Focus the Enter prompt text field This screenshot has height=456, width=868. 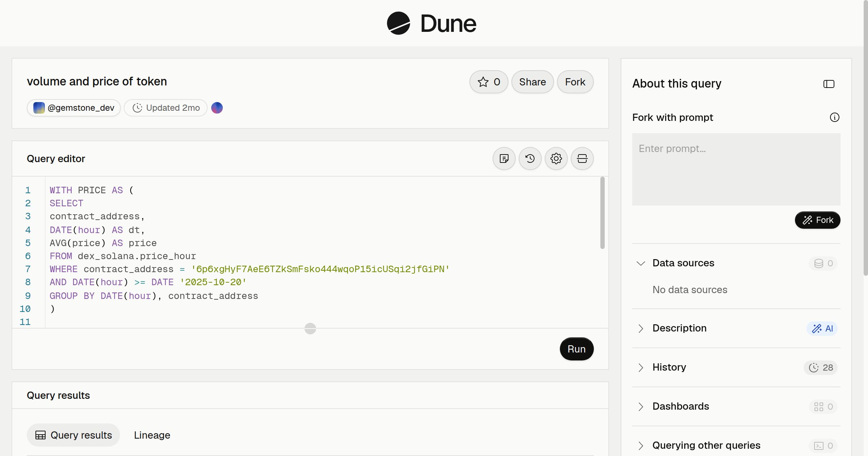point(736,169)
